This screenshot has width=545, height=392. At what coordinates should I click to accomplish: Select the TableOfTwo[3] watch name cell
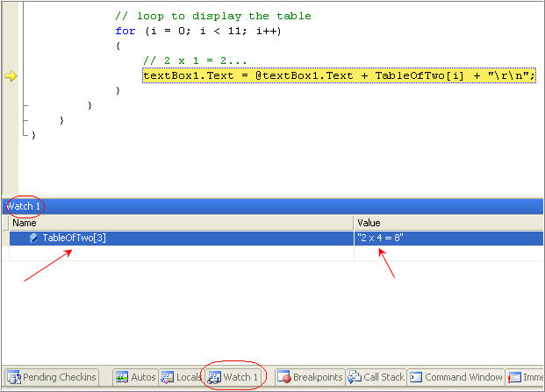coord(182,239)
